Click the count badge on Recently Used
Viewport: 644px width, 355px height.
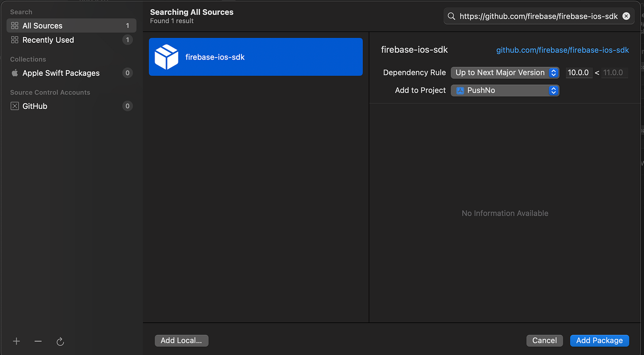(x=128, y=40)
